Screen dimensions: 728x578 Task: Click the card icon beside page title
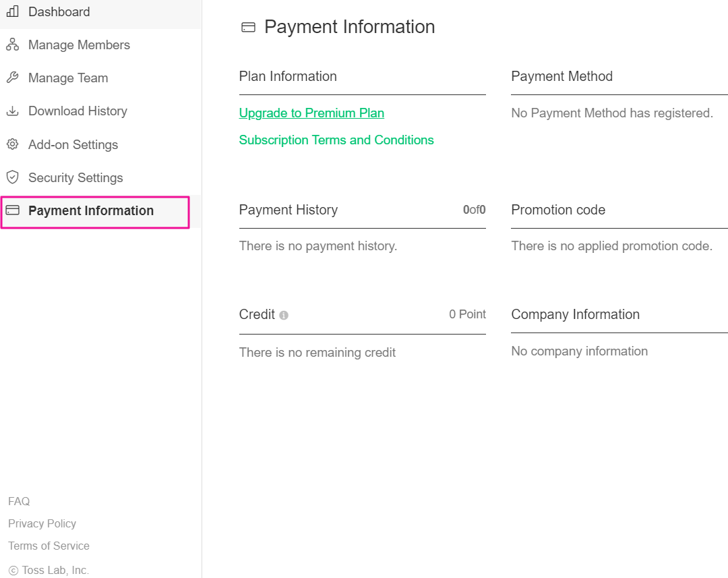coord(248,28)
